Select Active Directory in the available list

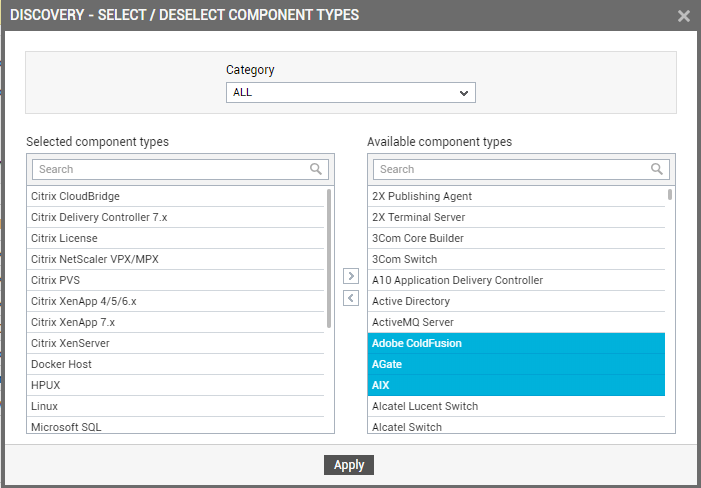pos(516,301)
